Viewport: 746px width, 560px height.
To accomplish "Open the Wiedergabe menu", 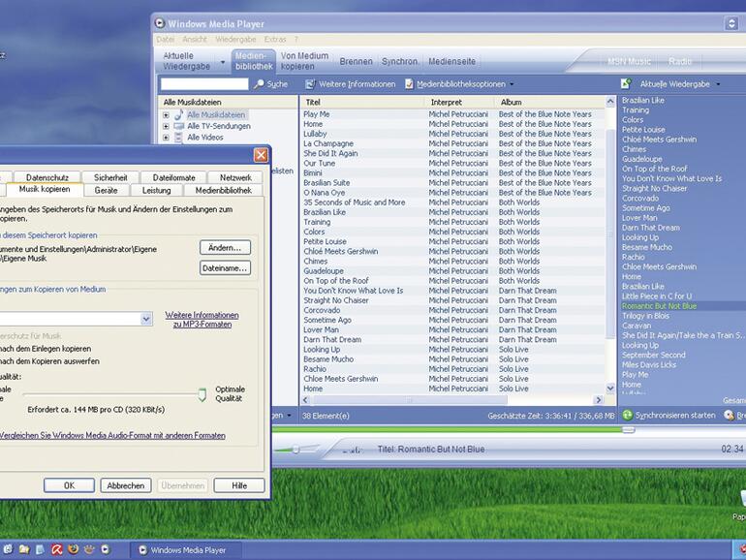I will (235, 39).
